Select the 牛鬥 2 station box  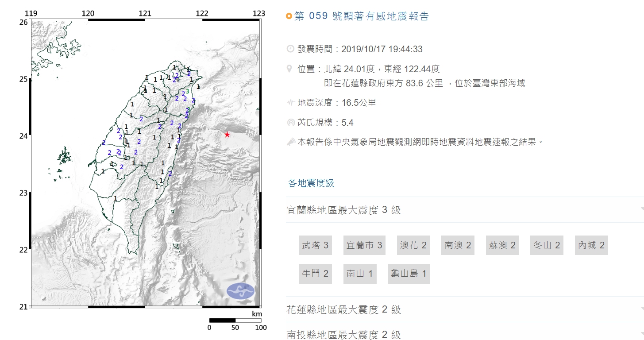315,273
